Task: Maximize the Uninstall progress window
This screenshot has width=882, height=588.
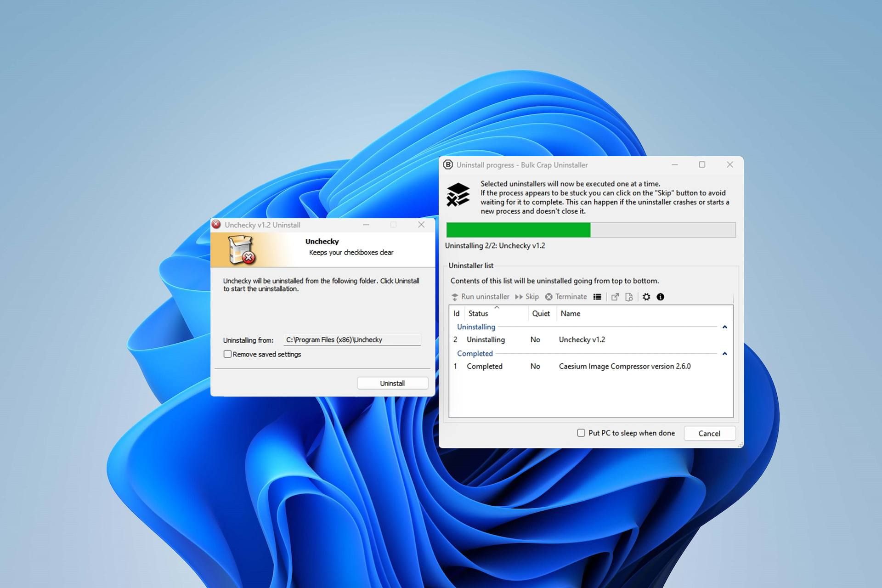Action: pyautogui.click(x=702, y=164)
